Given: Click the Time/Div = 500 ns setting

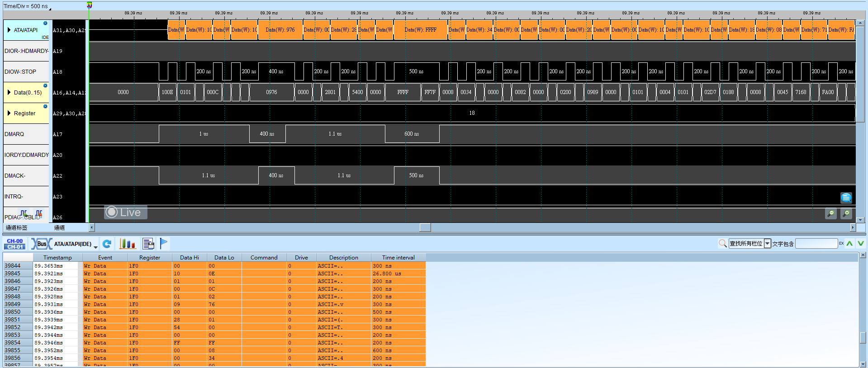Looking at the screenshot, I should pyautogui.click(x=27, y=6).
